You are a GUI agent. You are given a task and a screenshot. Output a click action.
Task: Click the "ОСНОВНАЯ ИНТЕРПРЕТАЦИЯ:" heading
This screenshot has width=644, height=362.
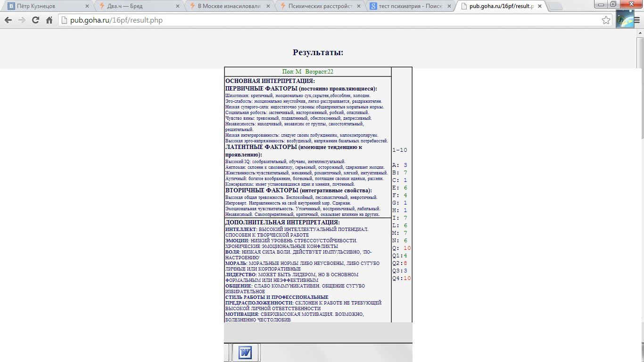click(270, 81)
